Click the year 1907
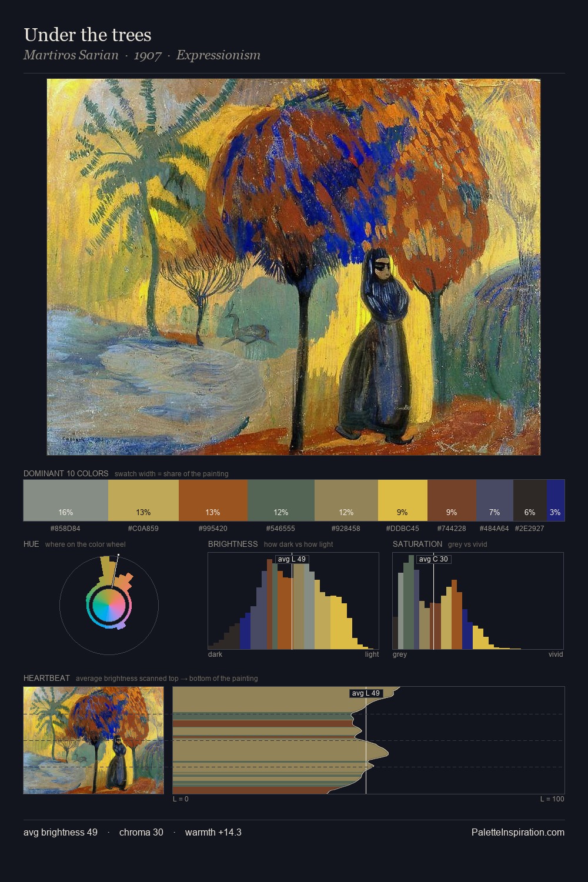 [x=148, y=55]
